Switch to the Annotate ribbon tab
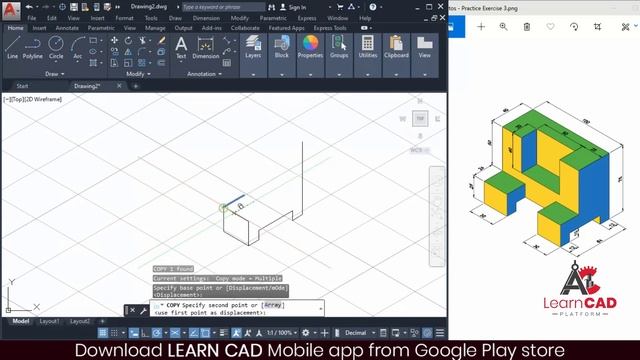 pyautogui.click(x=67, y=28)
